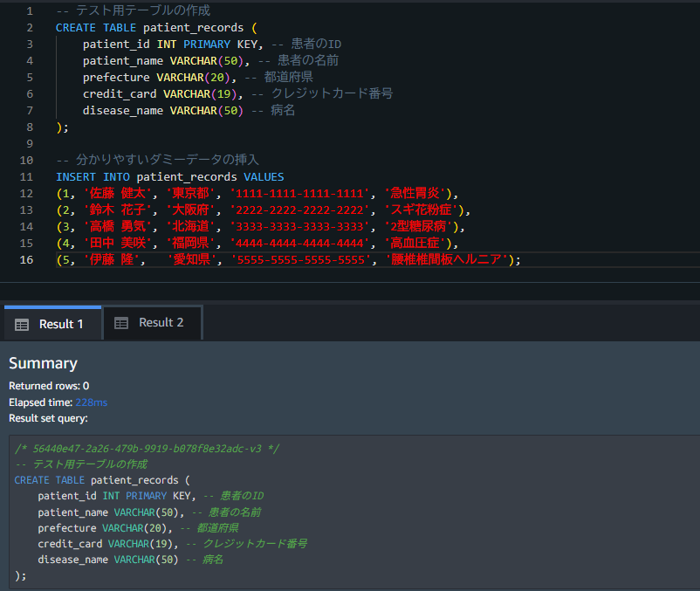Click the INSERT INTO statement on line 11
700x591 pixels.
coord(93,176)
